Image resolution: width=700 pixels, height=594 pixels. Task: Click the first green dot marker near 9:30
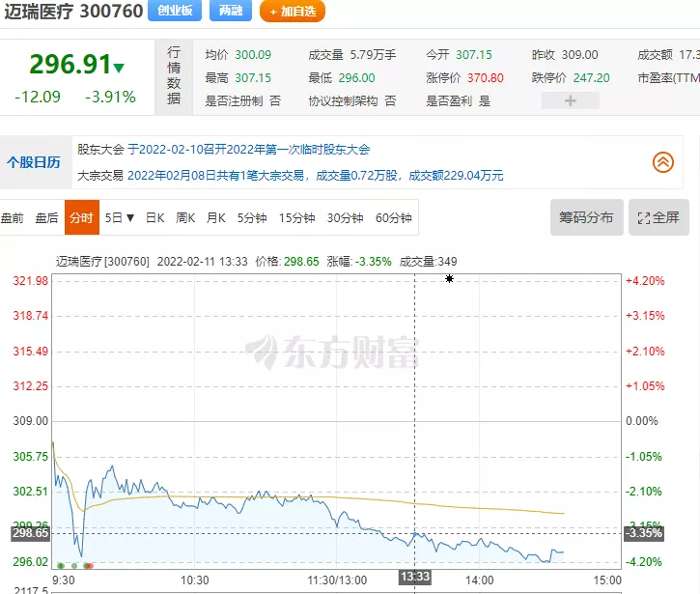pos(61,566)
